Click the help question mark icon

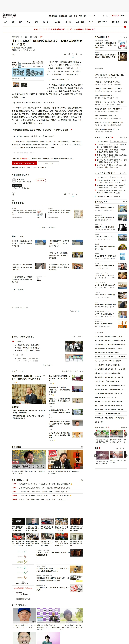pyautogui.click(x=107, y=16)
